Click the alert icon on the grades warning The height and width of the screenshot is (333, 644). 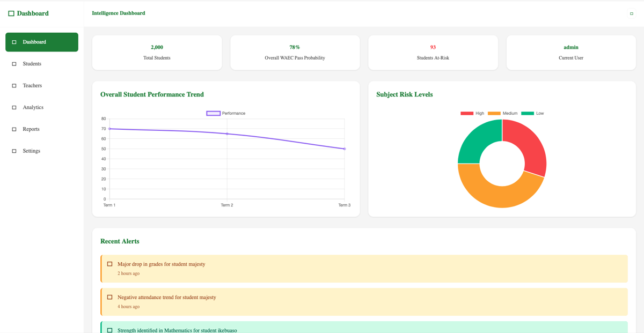[110, 264]
